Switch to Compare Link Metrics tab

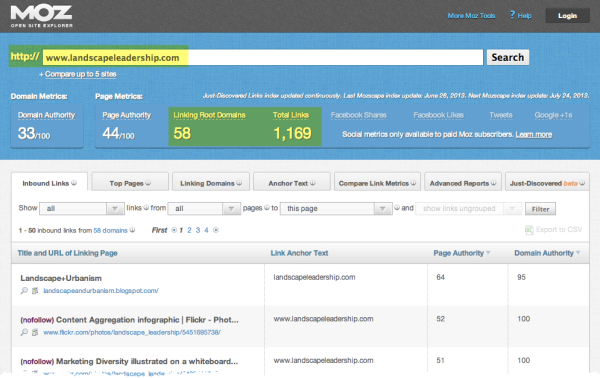[377, 183]
